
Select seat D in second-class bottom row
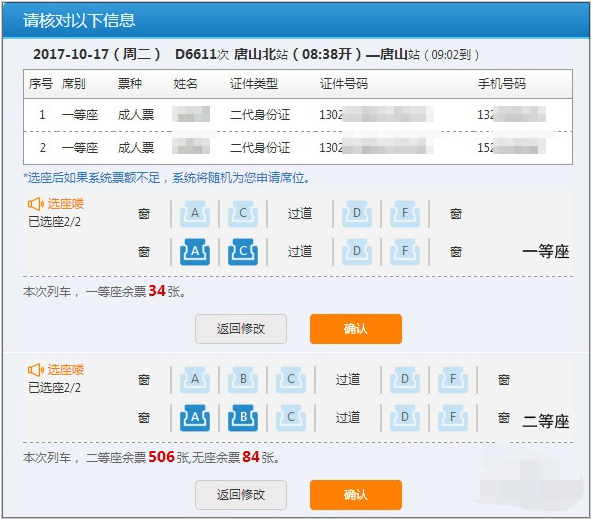click(405, 418)
